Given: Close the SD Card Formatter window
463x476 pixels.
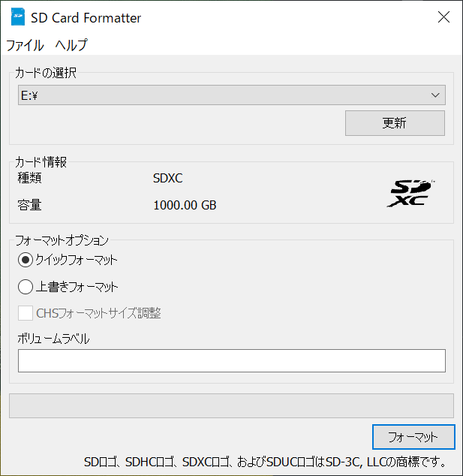Looking at the screenshot, I should (x=443, y=17).
